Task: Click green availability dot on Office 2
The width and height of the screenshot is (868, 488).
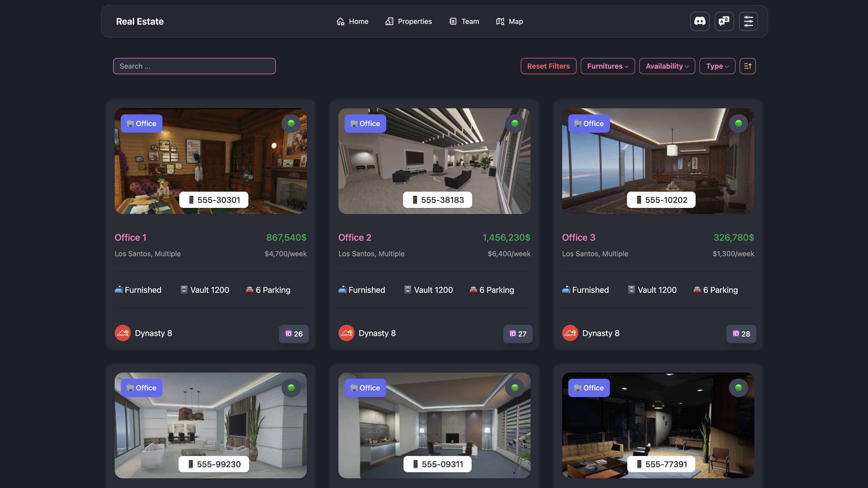Action: pos(515,123)
